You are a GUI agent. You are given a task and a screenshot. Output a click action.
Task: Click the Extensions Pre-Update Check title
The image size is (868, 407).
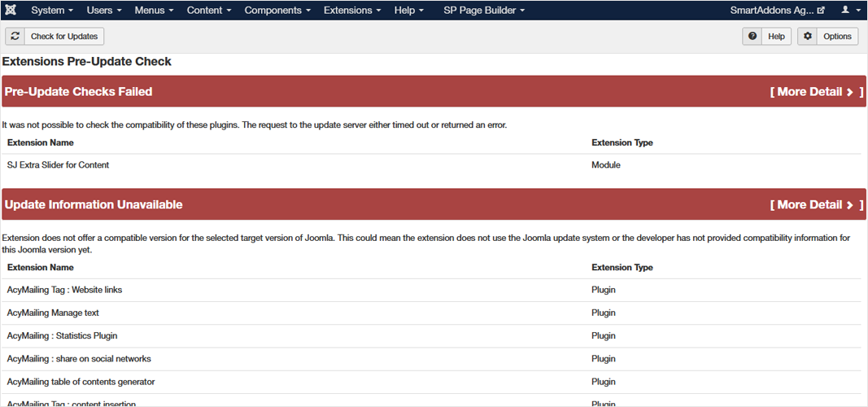pyautogui.click(x=87, y=62)
